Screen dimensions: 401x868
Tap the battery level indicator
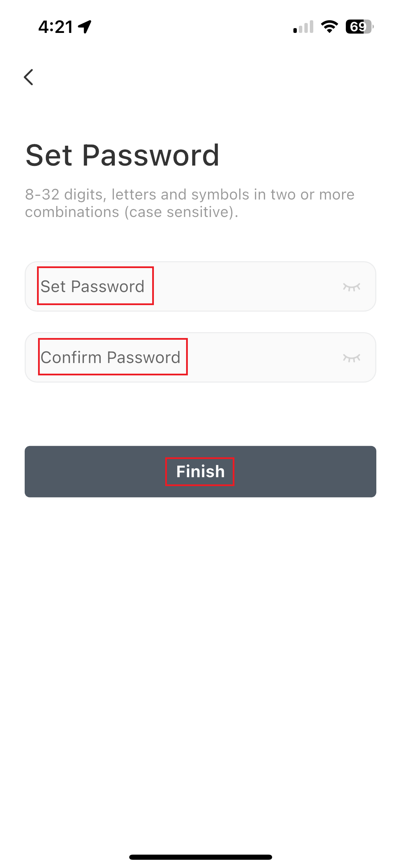(x=359, y=27)
